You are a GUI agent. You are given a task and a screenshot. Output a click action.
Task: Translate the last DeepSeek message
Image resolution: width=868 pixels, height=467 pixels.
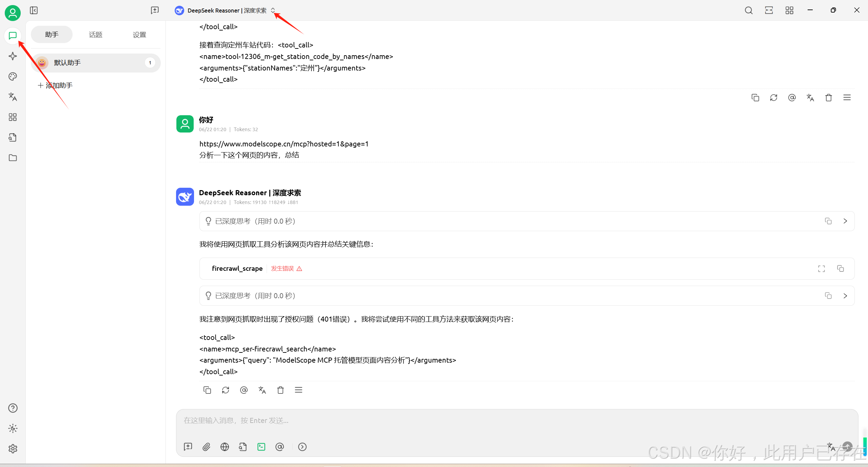click(262, 390)
